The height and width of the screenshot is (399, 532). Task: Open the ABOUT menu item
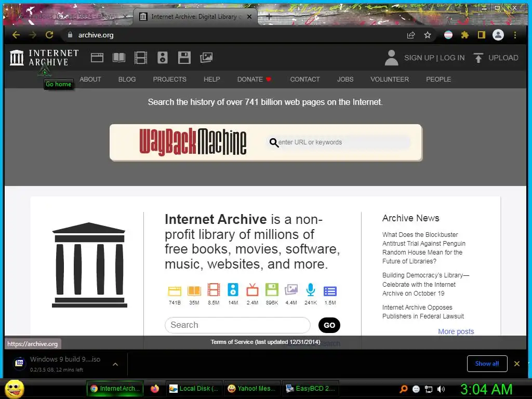pyautogui.click(x=90, y=79)
